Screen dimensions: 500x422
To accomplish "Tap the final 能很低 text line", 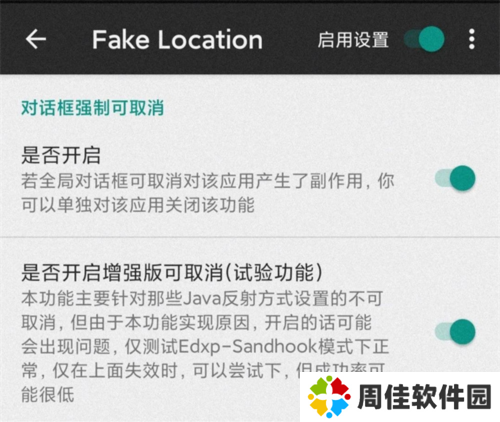I will pos(48,394).
